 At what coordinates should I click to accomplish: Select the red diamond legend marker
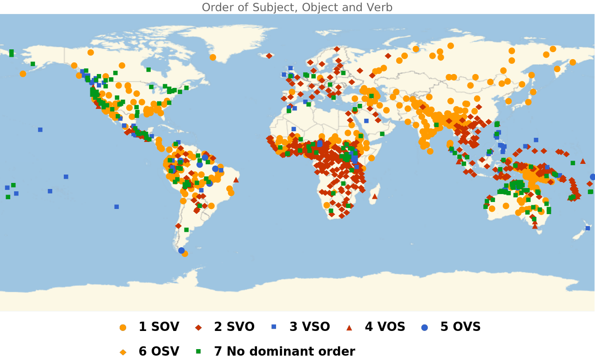(198, 328)
